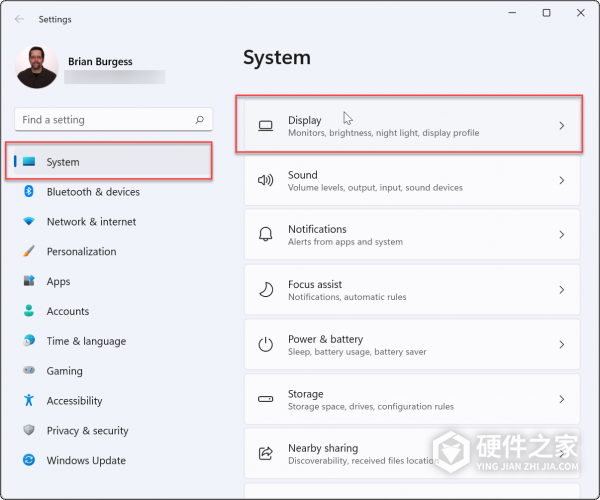Image resolution: width=600 pixels, height=500 pixels.
Task: Click the back arrow icon
Action: [x=19, y=19]
